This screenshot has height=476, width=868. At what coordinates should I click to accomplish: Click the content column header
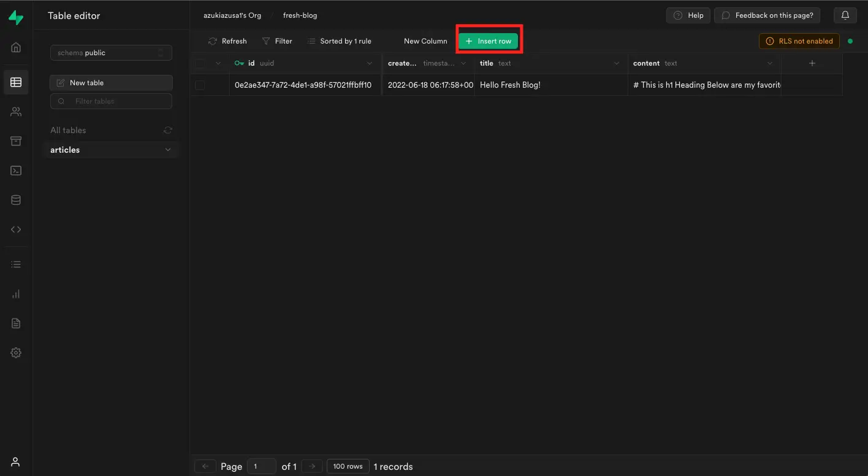[704, 63]
